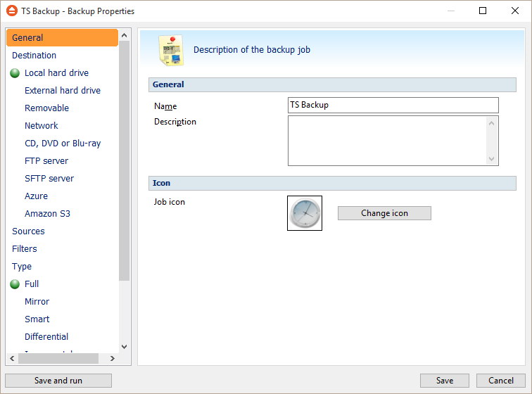Image resolution: width=532 pixels, height=394 pixels.
Task: Click the Description box scroll up arrow
Action: tap(492, 123)
